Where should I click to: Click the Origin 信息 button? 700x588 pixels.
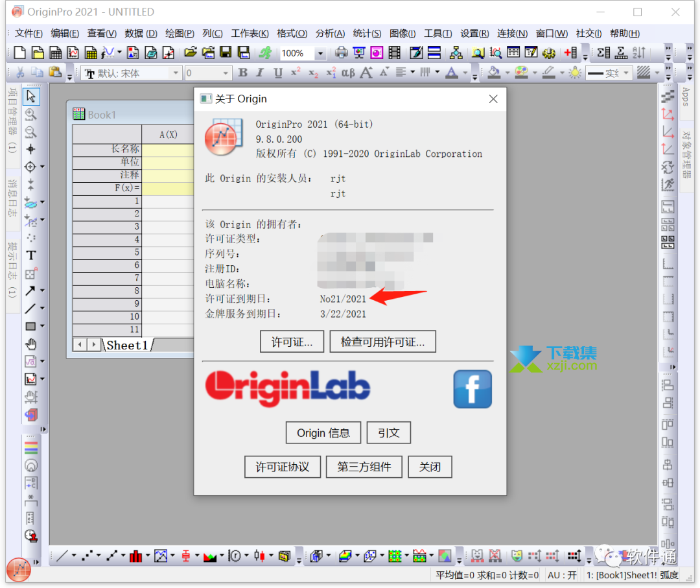[x=323, y=433]
